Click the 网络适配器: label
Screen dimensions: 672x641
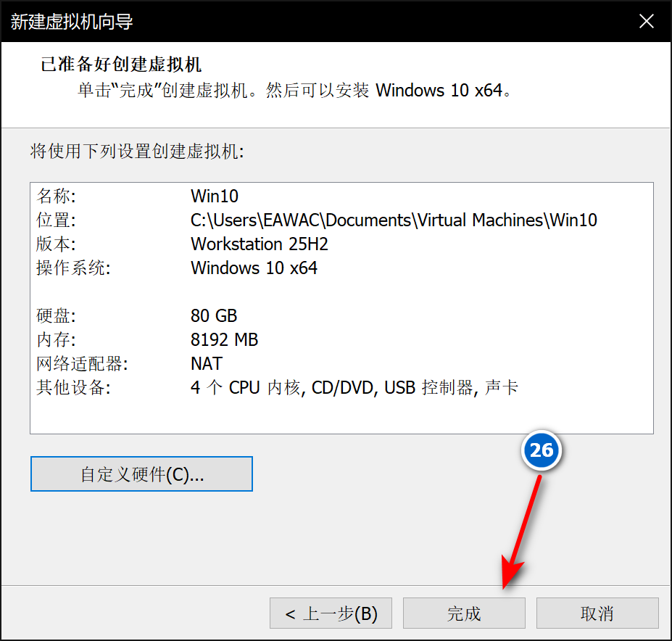click(82, 364)
